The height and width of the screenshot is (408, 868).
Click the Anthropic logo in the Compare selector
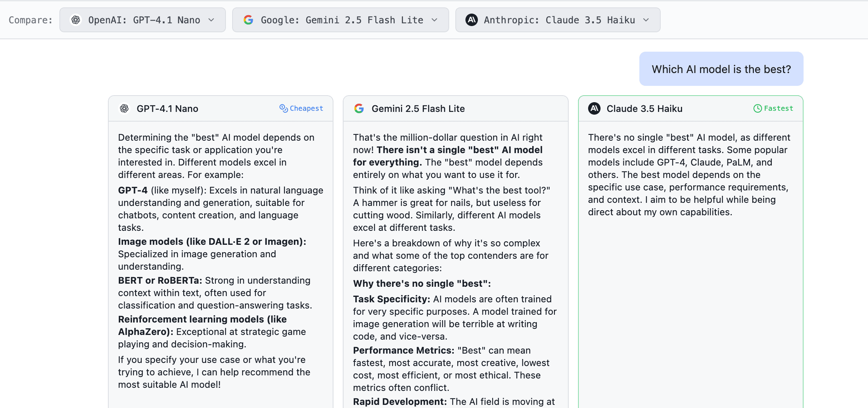pos(472,20)
